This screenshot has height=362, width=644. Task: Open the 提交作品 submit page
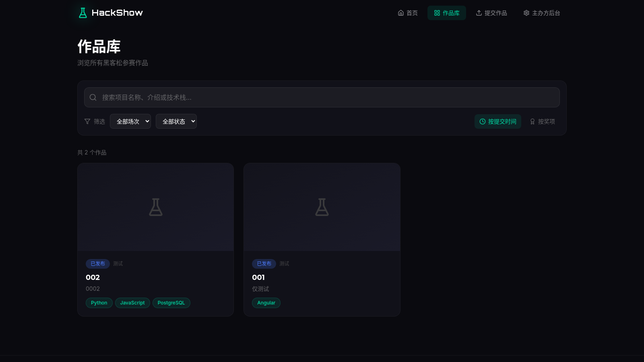click(x=491, y=13)
